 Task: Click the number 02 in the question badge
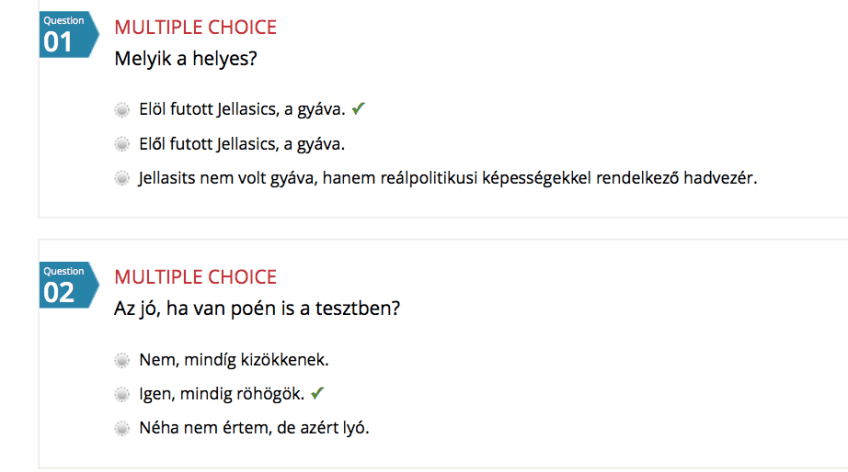click(x=58, y=292)
